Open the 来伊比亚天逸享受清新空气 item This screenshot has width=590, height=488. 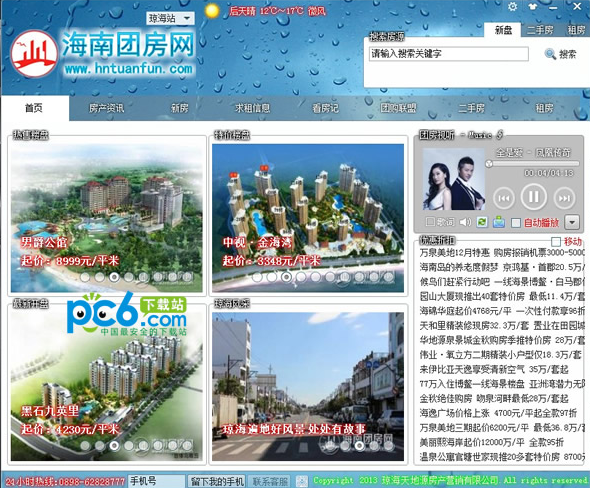(494, 369)
